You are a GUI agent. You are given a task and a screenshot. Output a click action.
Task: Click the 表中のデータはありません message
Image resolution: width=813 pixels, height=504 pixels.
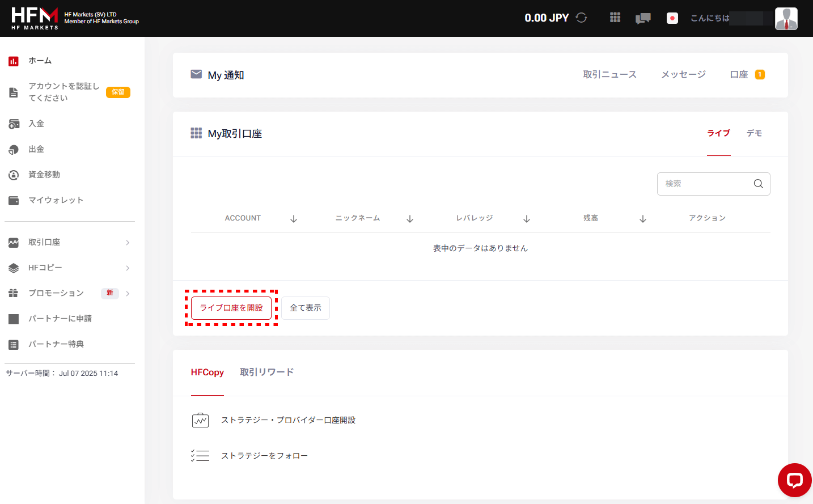click(481, 248)
